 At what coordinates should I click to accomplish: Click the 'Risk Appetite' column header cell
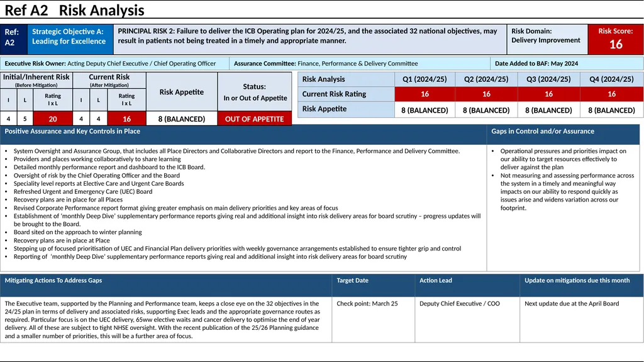click(x=182, y=92)
